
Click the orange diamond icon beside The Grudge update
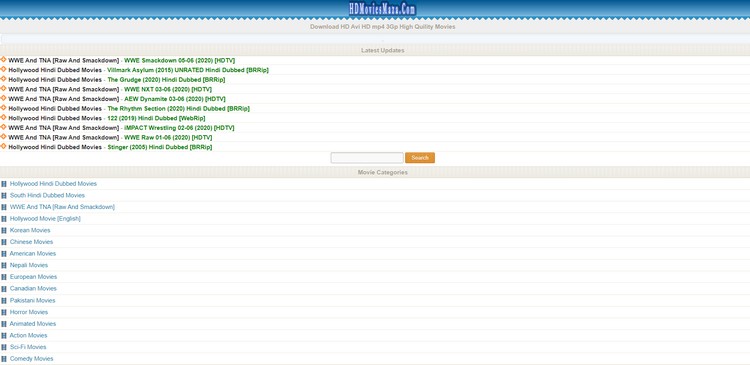click(x=3, y=79)
